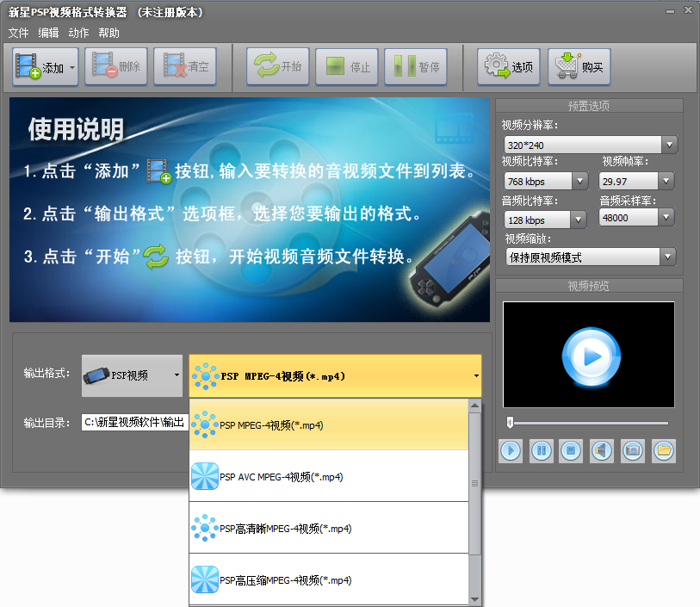This screenshot has height=607, width=700.
Task: Open the PSP视频 device category dropdown
Action: coord(132,375)
